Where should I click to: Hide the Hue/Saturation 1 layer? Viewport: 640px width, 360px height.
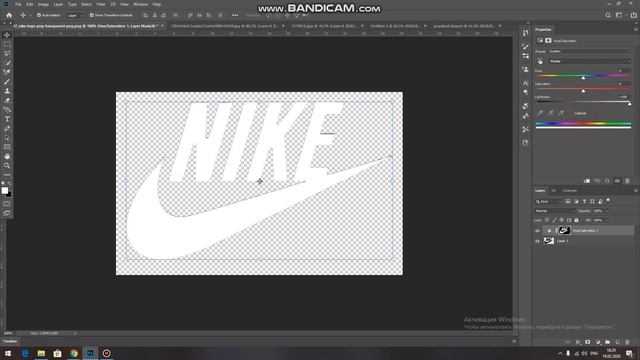[537, 231]
